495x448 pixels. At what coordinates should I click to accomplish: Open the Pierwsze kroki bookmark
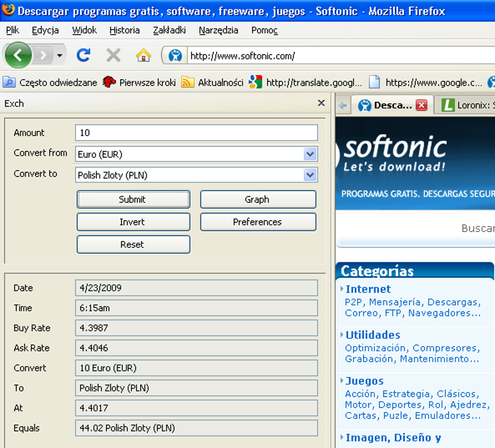(139, 82)
